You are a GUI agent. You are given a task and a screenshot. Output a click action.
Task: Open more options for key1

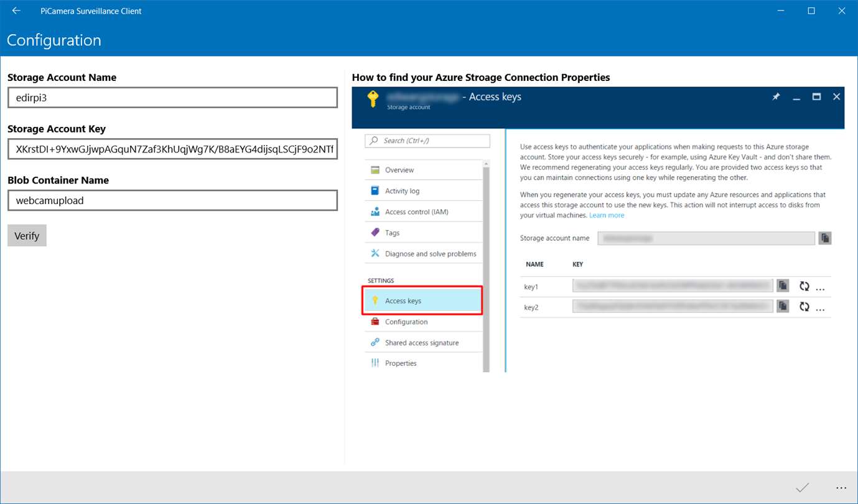[x=820, y=289]
